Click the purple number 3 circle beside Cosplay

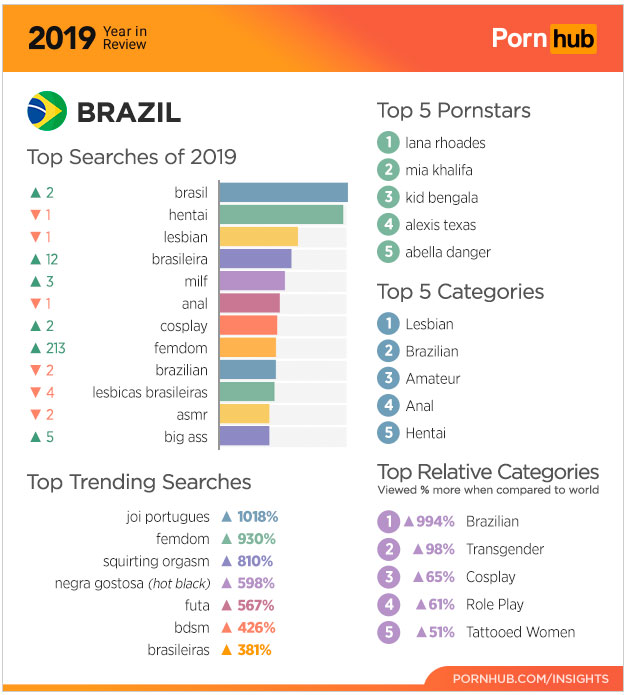coord(388,577)
